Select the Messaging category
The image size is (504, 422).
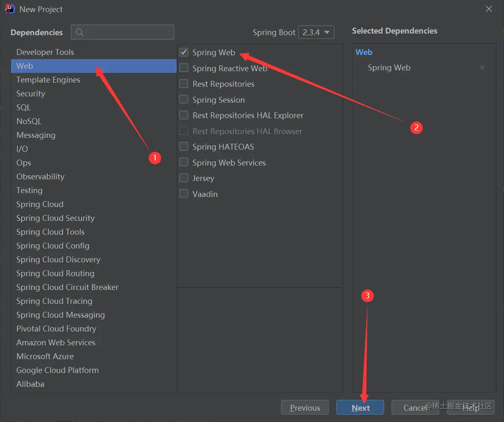94,135
